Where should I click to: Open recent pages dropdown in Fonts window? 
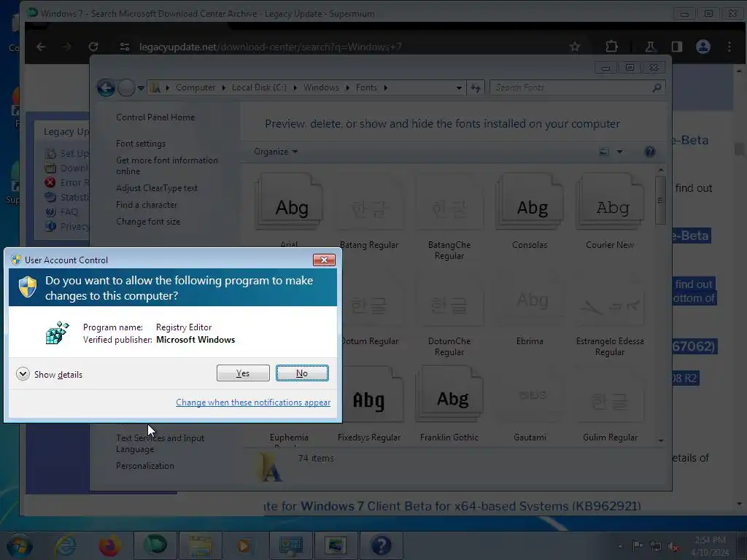[x=141, y=88]
